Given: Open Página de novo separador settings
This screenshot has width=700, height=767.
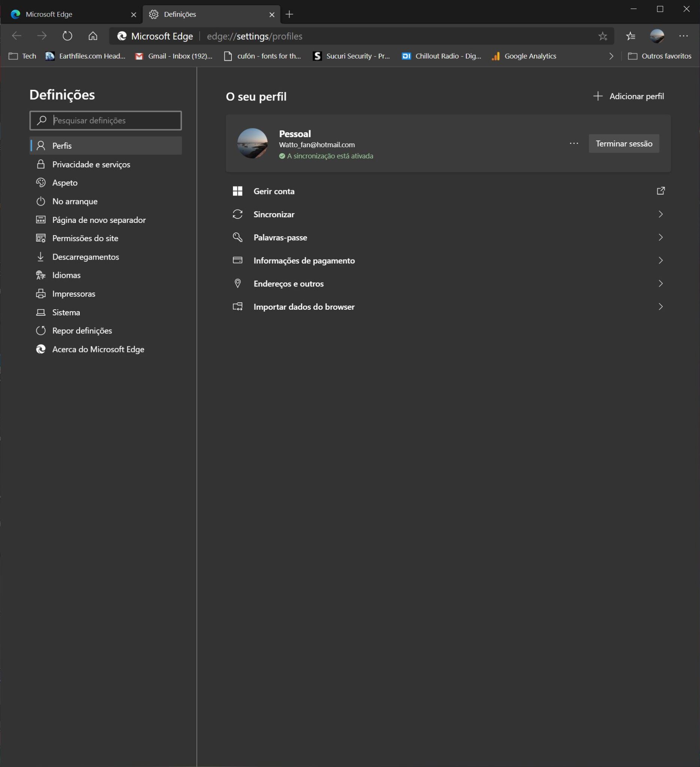Looking at the screenshot, I should (99, 220).
